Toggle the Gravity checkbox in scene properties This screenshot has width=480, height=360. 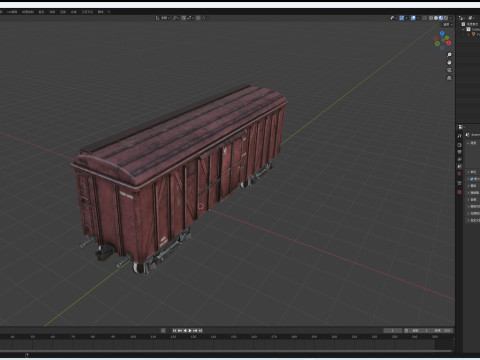(471, 179)
